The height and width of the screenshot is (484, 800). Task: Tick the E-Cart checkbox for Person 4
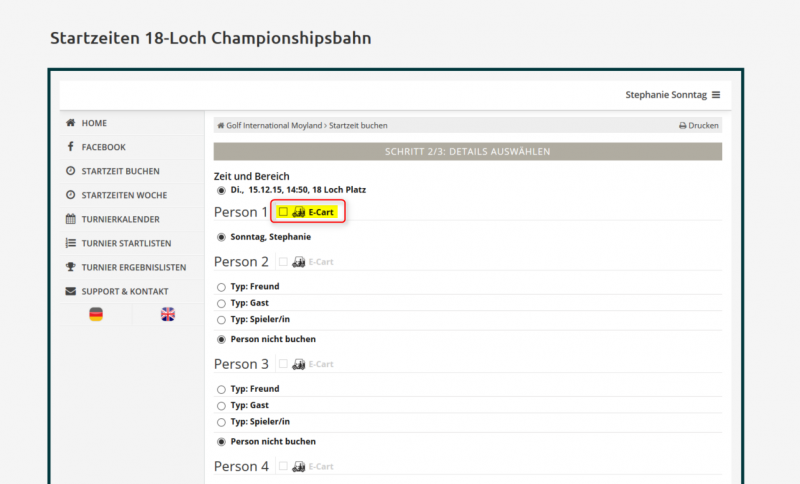point(283,466)
